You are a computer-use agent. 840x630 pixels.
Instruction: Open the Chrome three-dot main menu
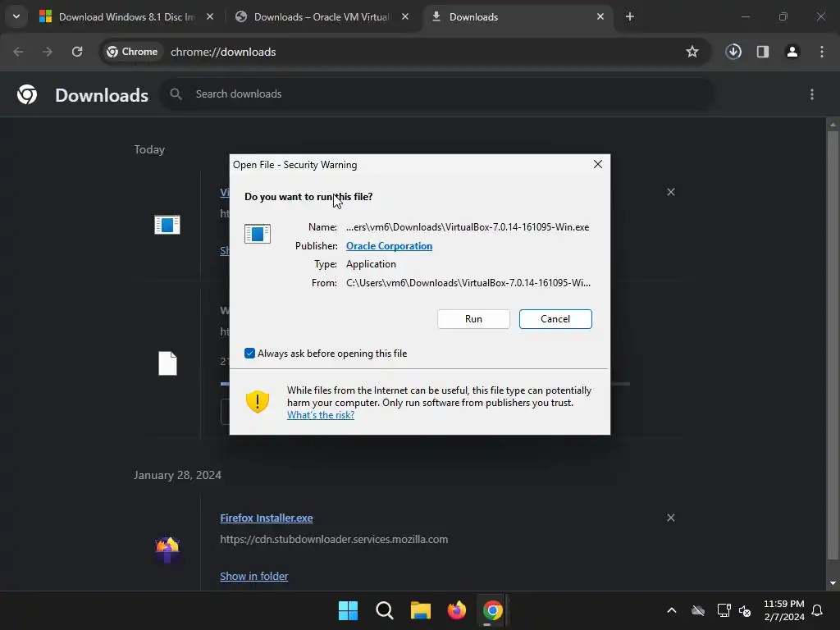click(822, 52)
